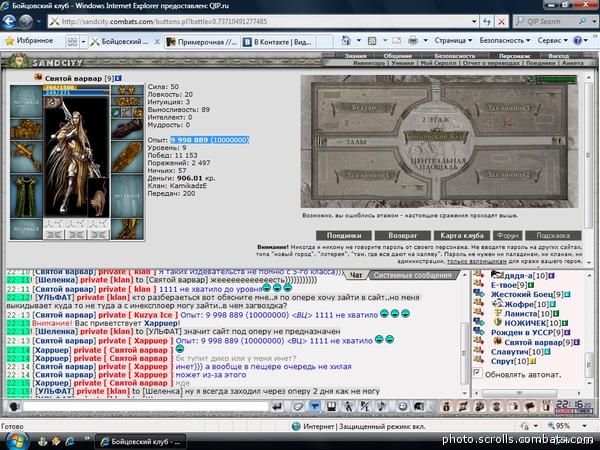Viewport: 600px width, 450px height.
Task: Open the Сервис dropdown menu
Action: tap(552, 40)
